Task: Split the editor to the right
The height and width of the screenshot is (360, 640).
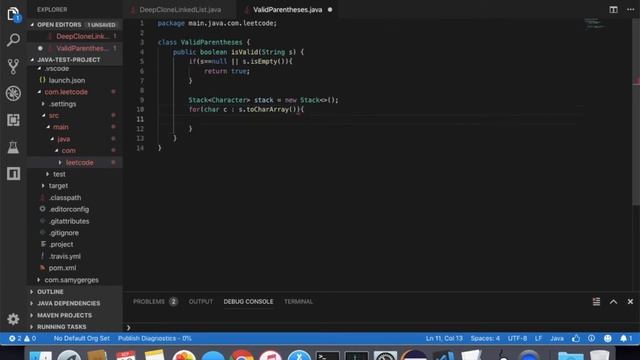Action: tap(613, 9)
